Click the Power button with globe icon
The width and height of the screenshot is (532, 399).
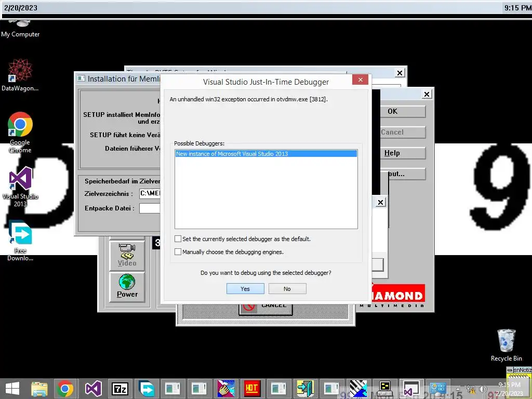[x=127, y=287]
